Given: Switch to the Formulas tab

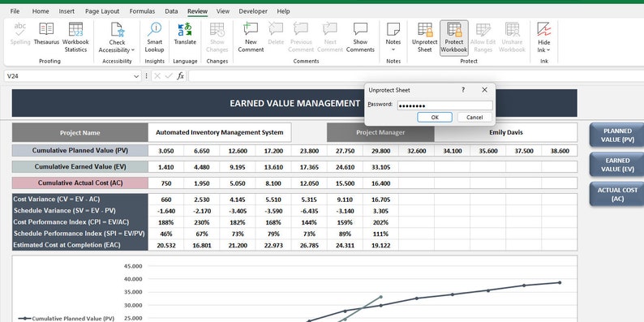Looking at the screenshot, I should (x=142, y=11).
